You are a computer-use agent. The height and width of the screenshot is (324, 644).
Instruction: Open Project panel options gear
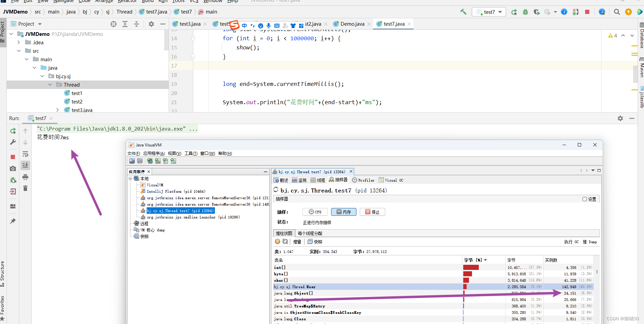(x=151, y=24)
